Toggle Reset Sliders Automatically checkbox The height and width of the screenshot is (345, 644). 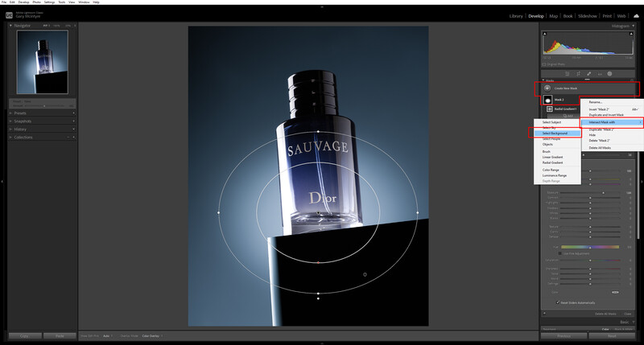click(558, 302)
